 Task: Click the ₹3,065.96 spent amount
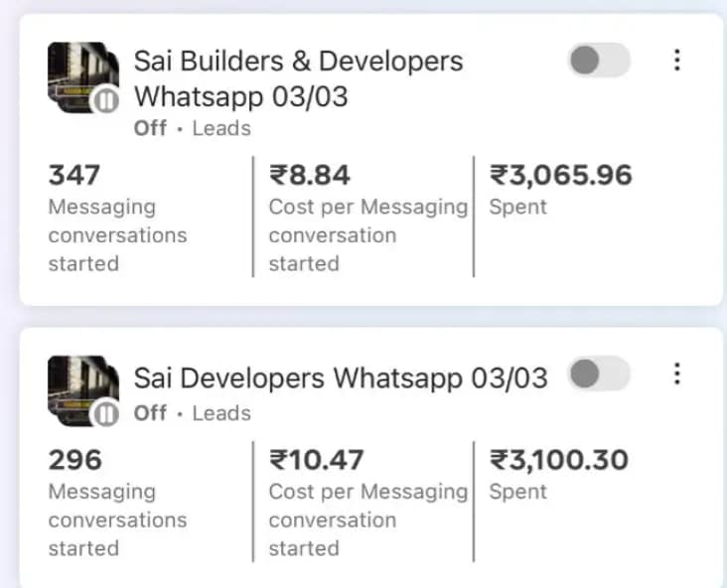[561, 176]
